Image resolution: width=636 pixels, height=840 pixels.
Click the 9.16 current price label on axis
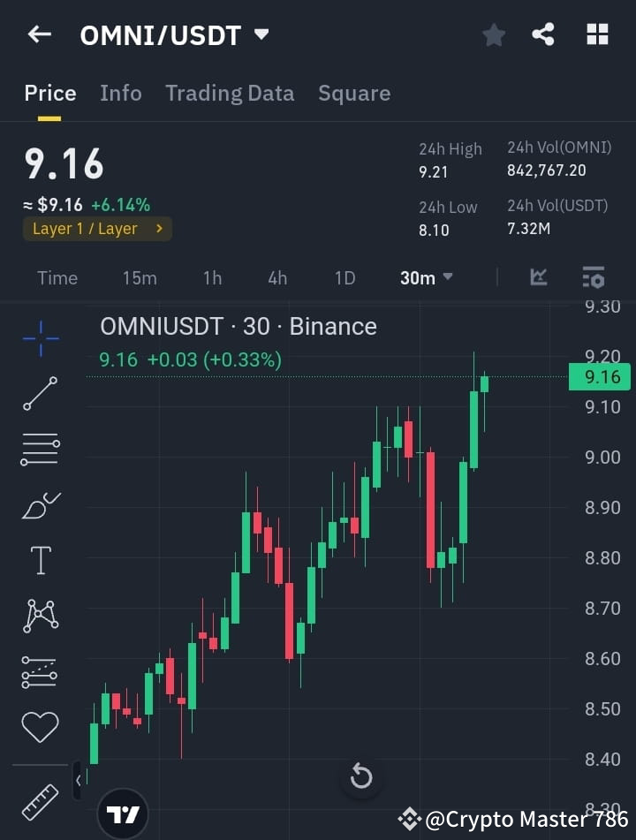pyautogui.click(x=600, y=376)
